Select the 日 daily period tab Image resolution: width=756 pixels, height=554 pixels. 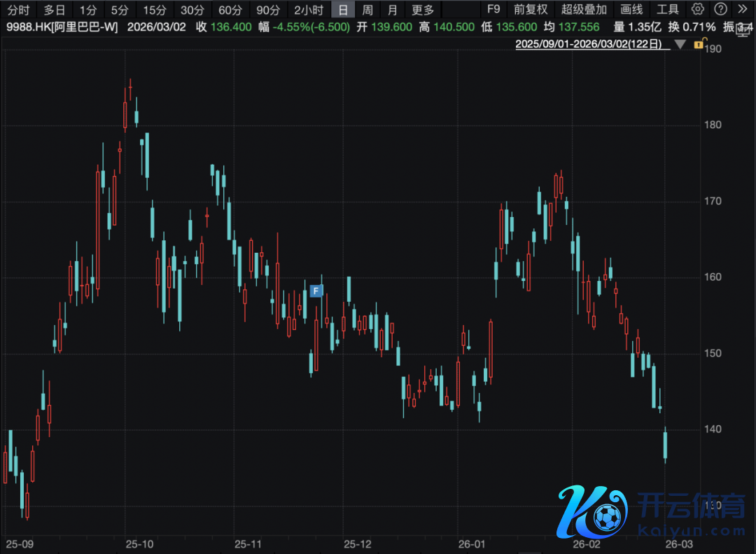(x=342, y=10)
